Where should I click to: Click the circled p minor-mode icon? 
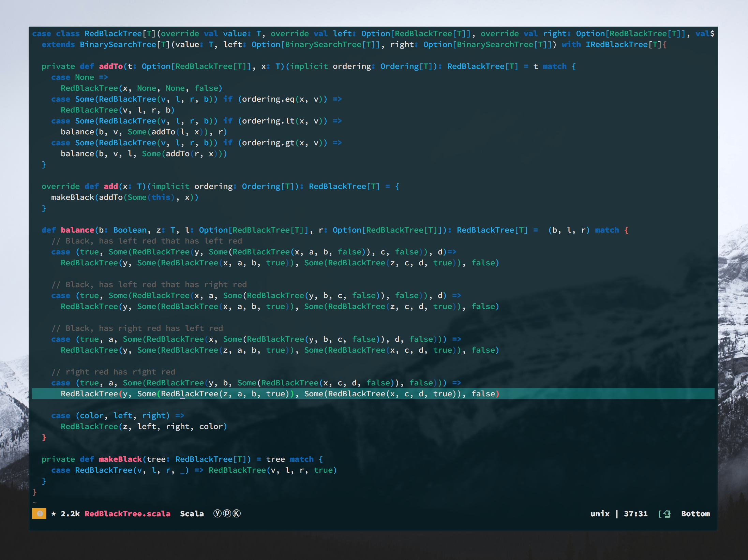[x=227, y=514]
